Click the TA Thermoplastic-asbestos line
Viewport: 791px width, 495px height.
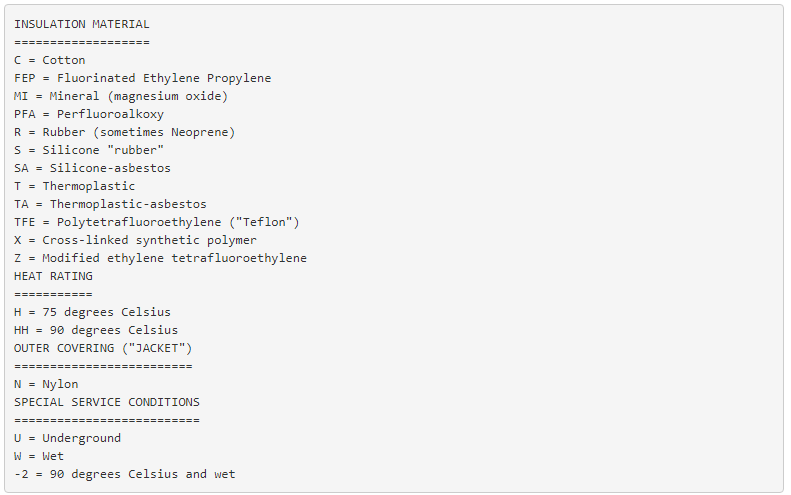coord(110,204)
